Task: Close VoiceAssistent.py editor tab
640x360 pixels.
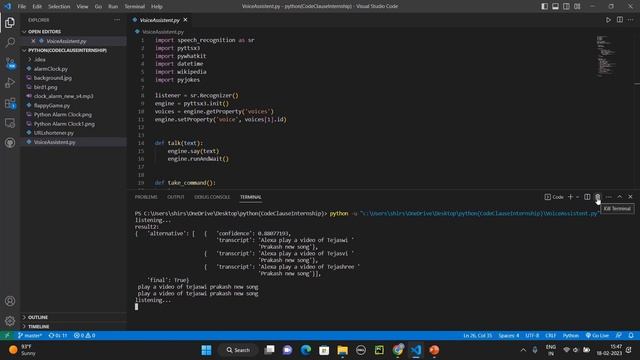Action: click(185, 20)
